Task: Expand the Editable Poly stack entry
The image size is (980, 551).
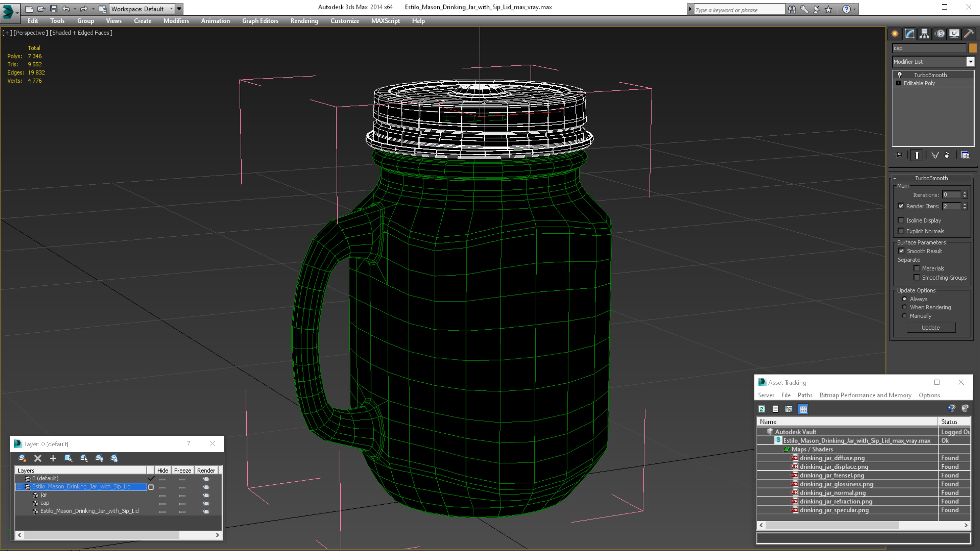Action: tap(898, 83)
